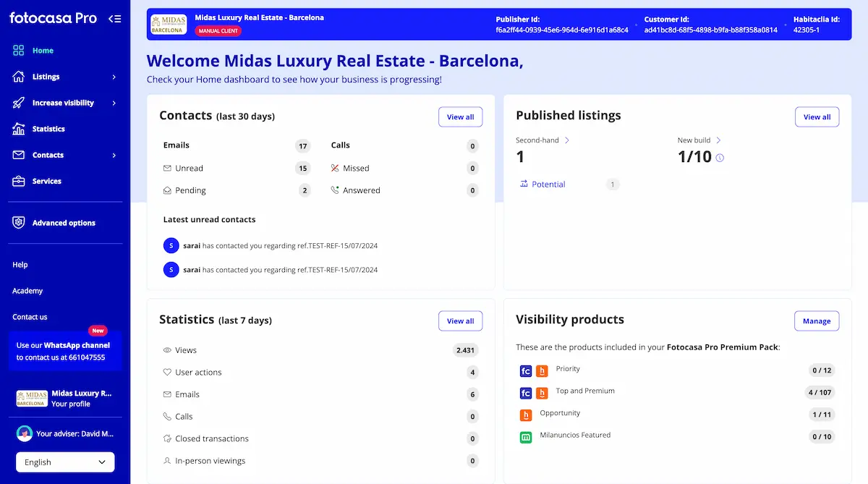
Task: Click the Top and Premium Habitaclia icon
Action: tap(542, 393)
